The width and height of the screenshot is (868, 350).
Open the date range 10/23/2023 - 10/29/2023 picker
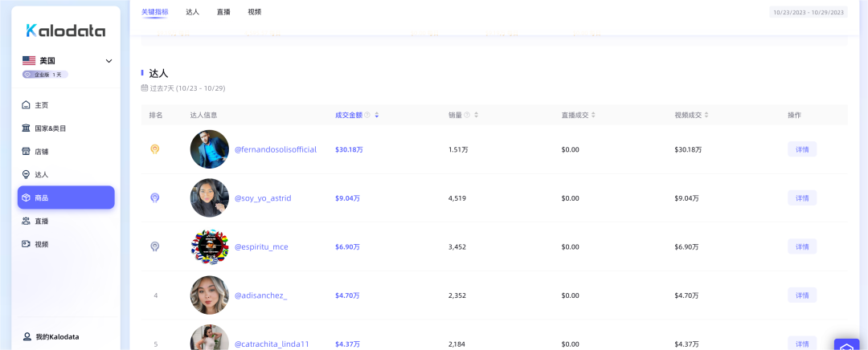pyautogui.click(x=809, y=12)
